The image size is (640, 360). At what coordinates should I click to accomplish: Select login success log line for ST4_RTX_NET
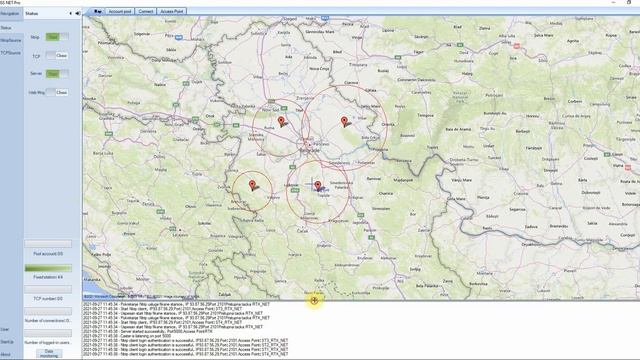point(186,354)
